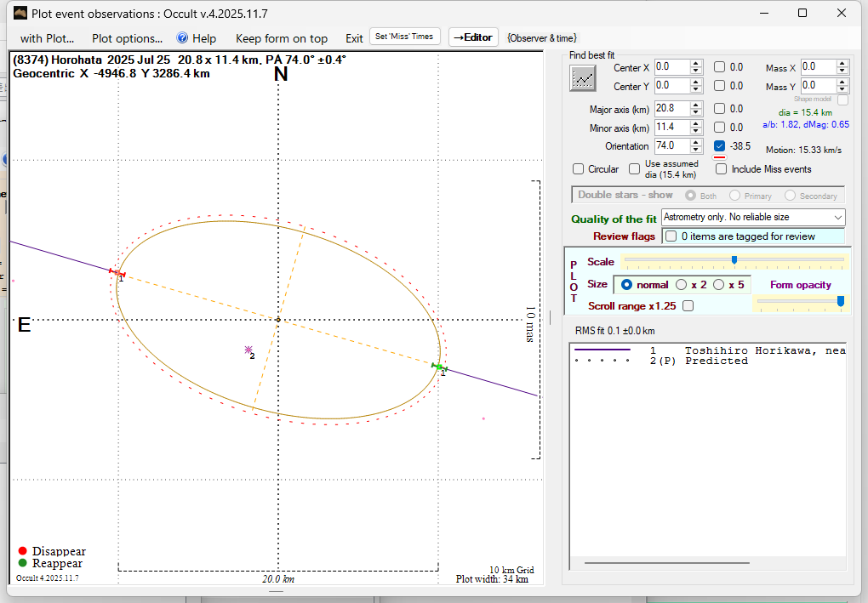The image size is (868, 603).
Task: Click the Find best fit graph button
Action: [583, 78]
